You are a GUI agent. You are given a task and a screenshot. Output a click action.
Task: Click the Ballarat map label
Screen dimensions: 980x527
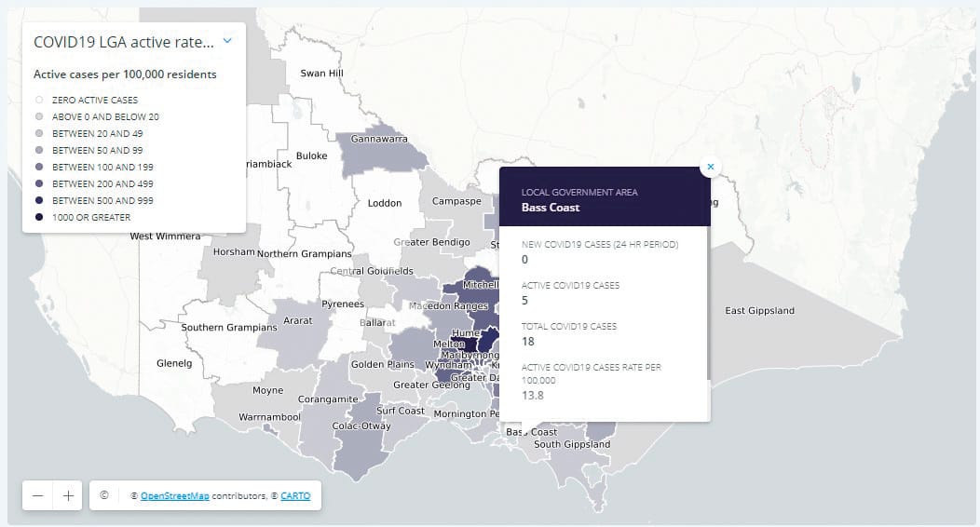pos(377,323)
